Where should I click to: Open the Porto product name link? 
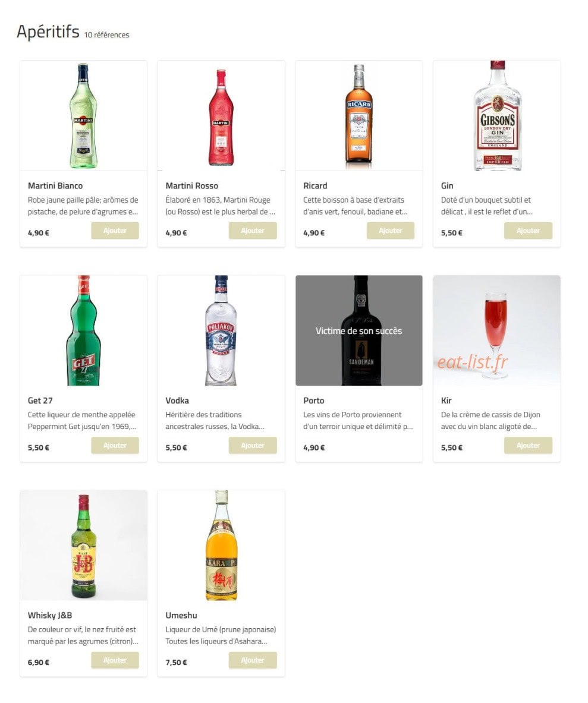click(x=313, y=401)
